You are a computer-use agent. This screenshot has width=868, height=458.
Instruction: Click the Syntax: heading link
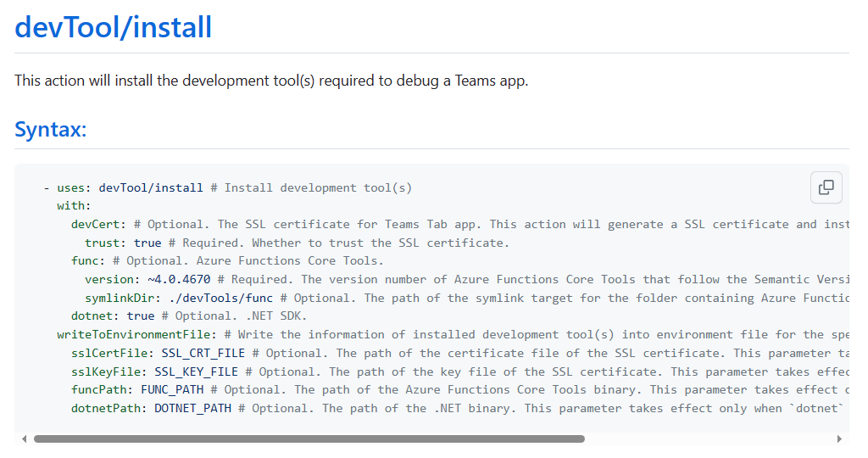pos(51,130)
